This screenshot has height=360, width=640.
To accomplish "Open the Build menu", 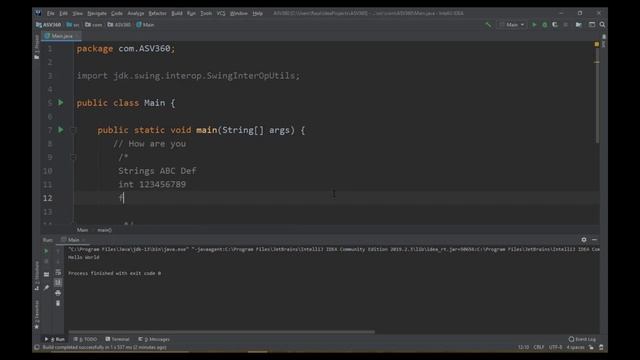I will click(x=177, y=13).
